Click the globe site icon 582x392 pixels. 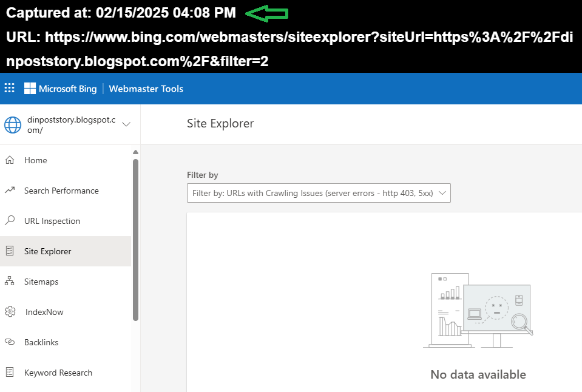(13, 125)
